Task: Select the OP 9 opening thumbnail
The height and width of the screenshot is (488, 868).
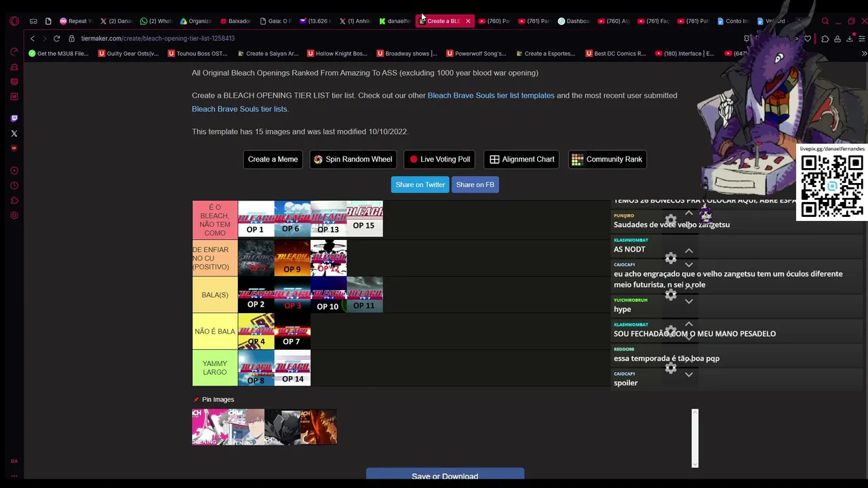Action: pos(292,258)
